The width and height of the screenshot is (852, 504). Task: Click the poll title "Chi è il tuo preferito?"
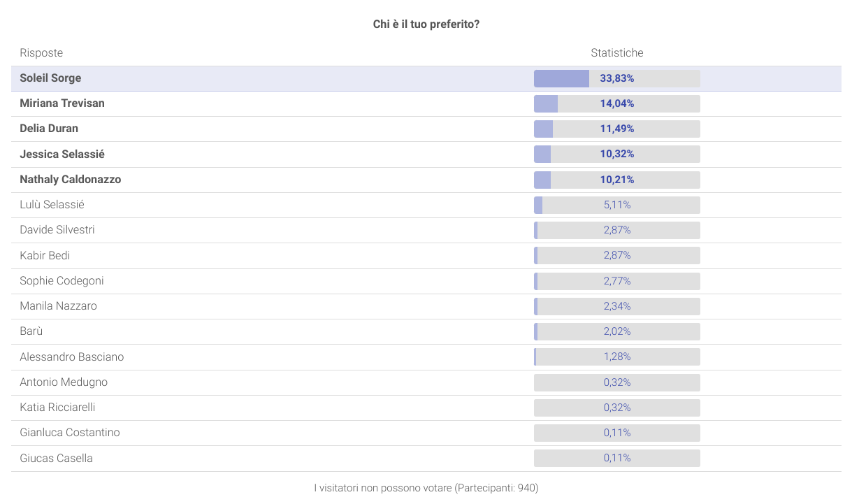click(426, 24)
